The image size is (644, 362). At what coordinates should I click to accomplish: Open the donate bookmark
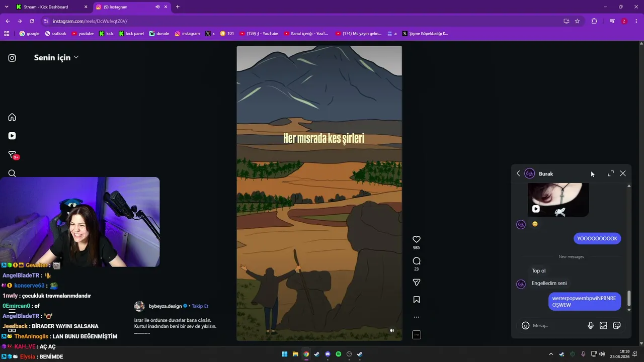(159, 34)
